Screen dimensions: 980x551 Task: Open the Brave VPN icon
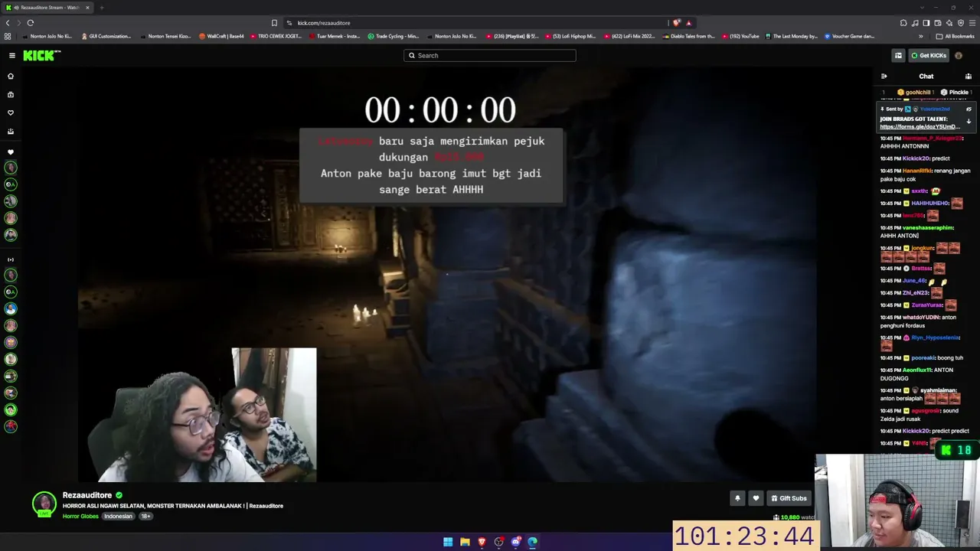(x=961, y=23)
